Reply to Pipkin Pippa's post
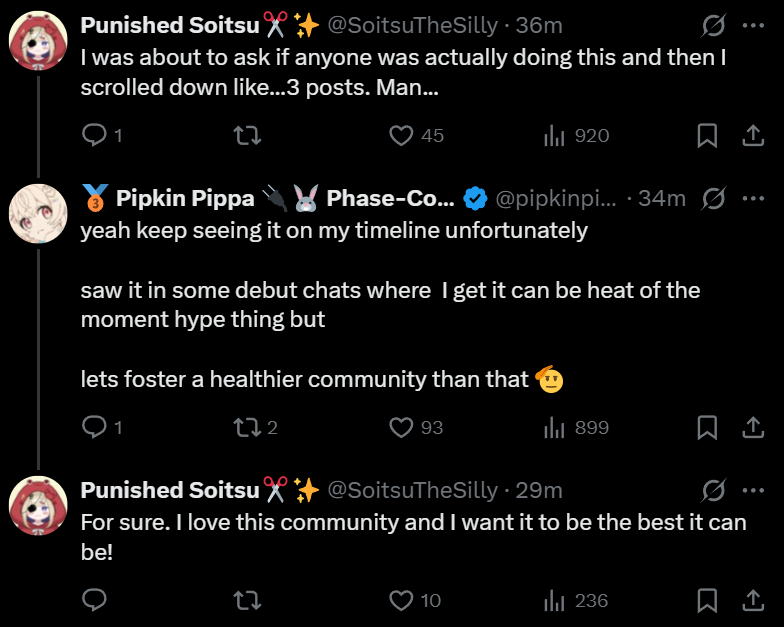The height and width of the screenshot is (627, 784). click(95, 428)
